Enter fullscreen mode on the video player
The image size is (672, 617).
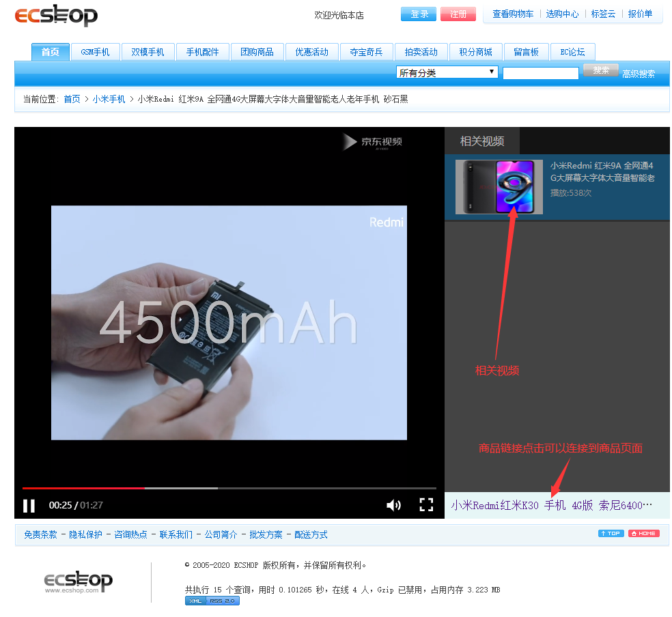[426, 505]
